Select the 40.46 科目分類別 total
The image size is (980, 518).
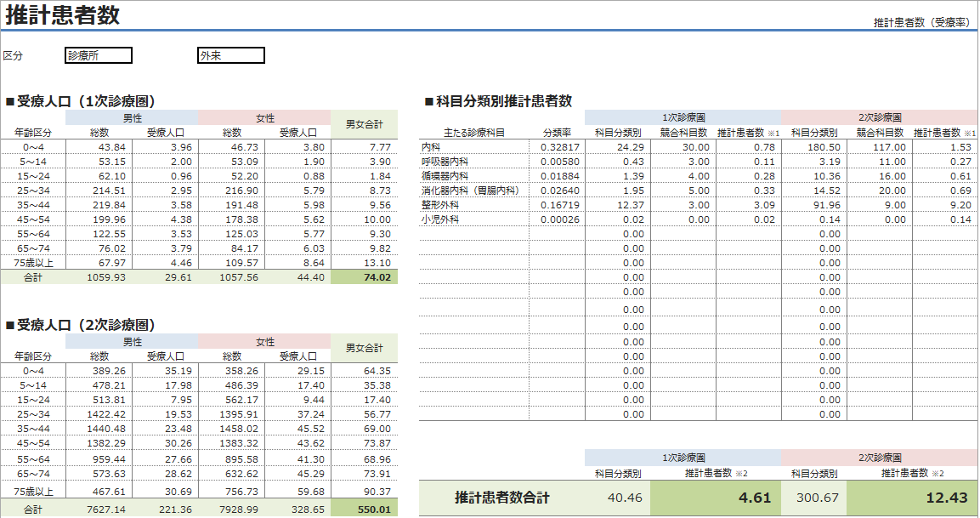[618, 498]
